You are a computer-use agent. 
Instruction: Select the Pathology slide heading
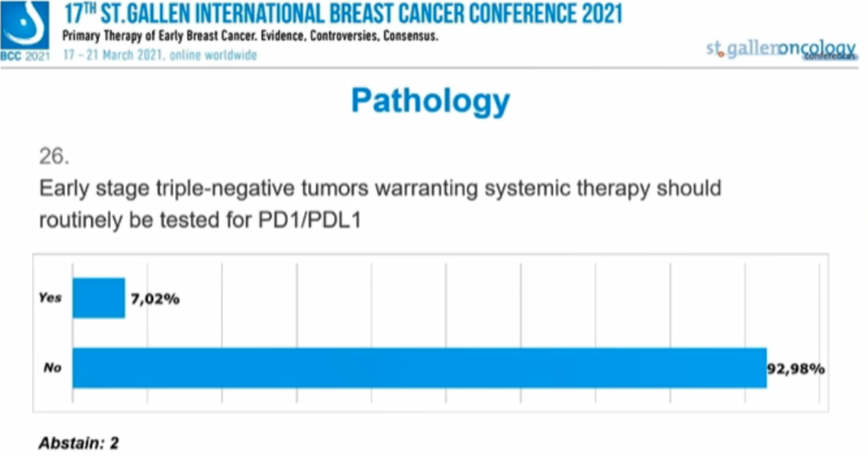(x=430, y=100)
